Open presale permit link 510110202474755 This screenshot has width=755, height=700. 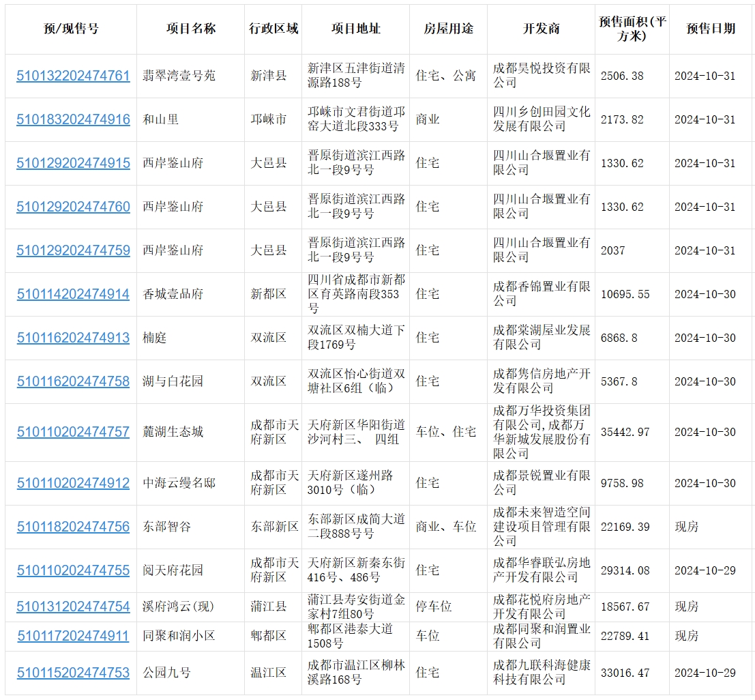pos(73,570)
